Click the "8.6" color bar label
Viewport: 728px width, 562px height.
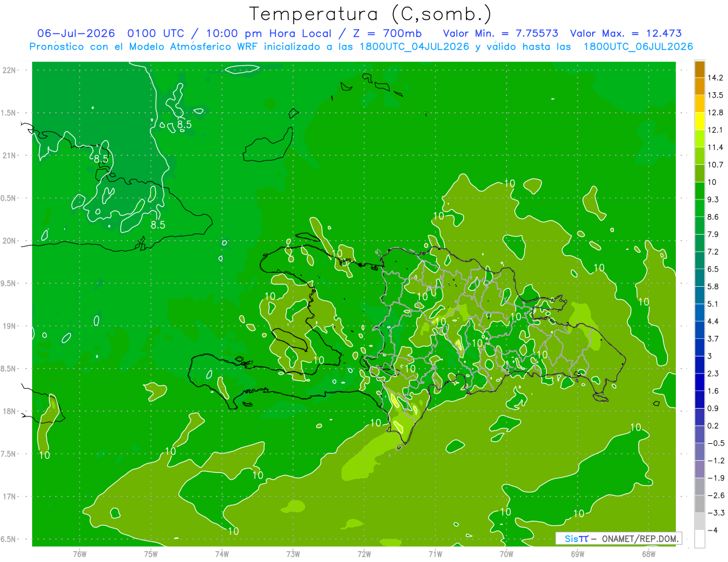click(713, 217)
